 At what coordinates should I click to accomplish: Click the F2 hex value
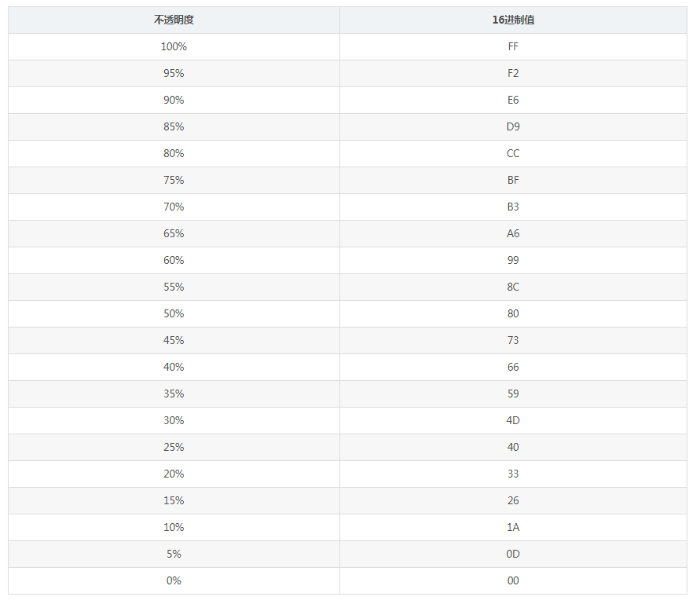[x=513, y=74]
